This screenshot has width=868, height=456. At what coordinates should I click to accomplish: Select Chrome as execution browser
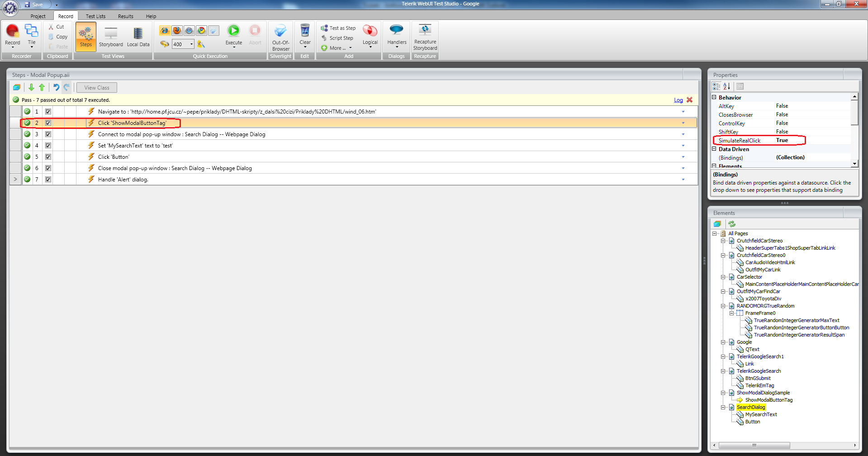[x=201, y=31]
